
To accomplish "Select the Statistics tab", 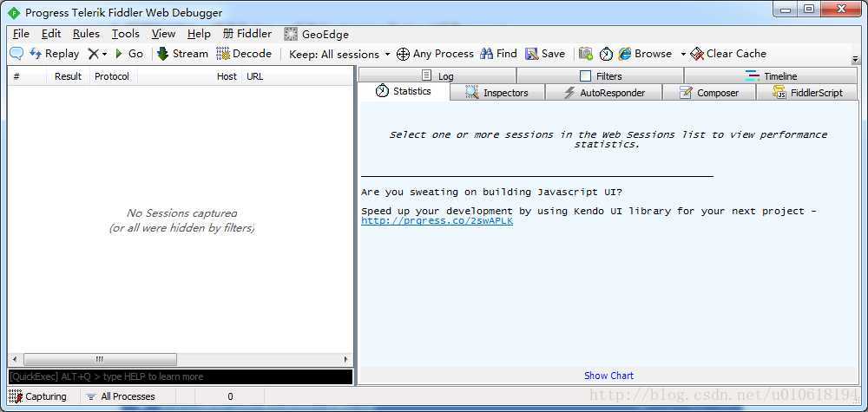I will [404, 91].
